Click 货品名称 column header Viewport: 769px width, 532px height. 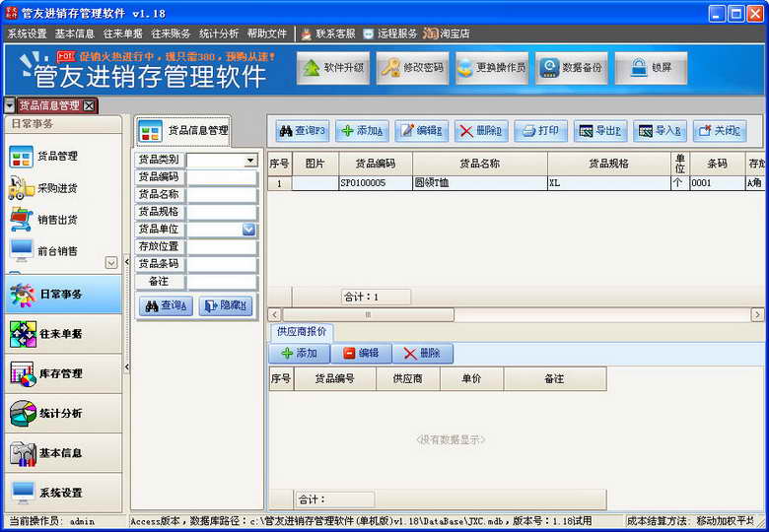coord(480,164)
